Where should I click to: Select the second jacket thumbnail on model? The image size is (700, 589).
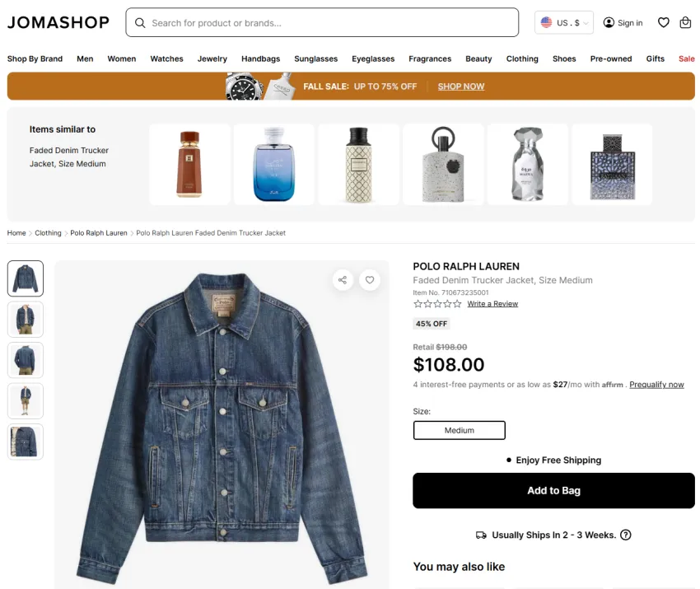[26, 320]
